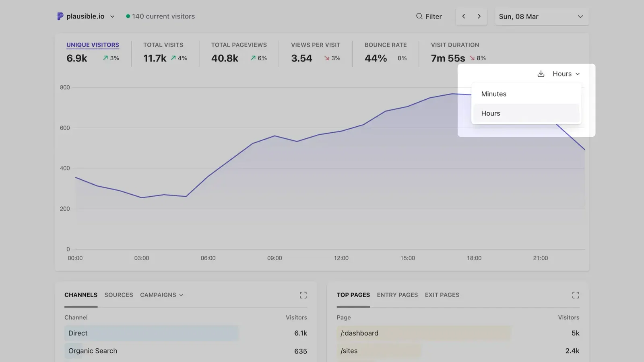
Task: Select Minutes interval in the dropdown
Action: 493,94
